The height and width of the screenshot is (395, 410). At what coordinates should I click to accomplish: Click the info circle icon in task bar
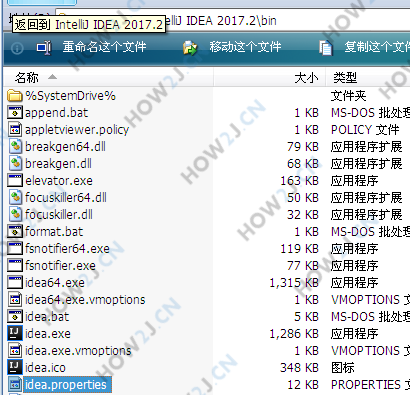(x=17, y=49)
